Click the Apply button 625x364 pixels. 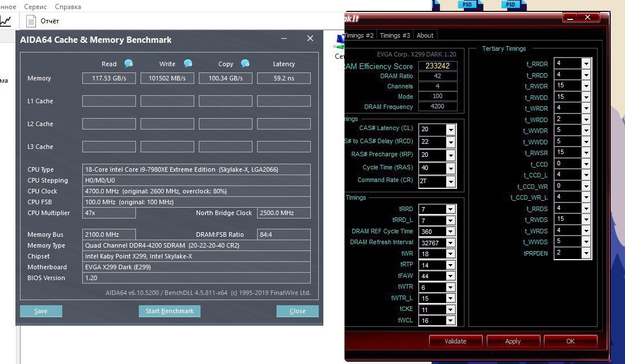[x=513, y=341]
